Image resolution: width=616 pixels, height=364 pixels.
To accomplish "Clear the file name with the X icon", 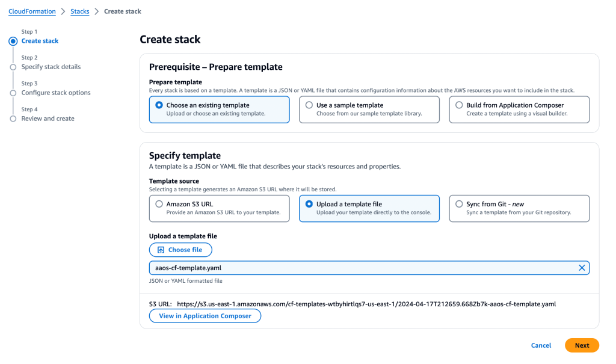I will pyautogui.click(x=581, y=268).
